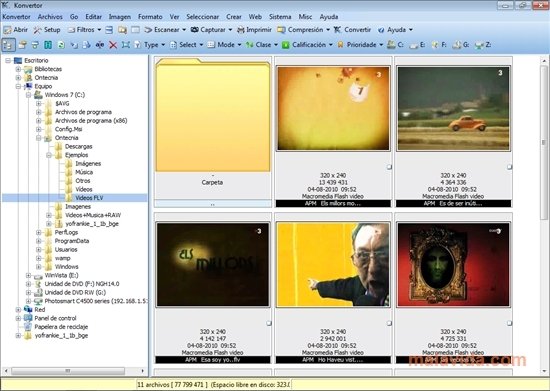Expand the Red network node
This screenshot has width=550, height=391.
18,310
